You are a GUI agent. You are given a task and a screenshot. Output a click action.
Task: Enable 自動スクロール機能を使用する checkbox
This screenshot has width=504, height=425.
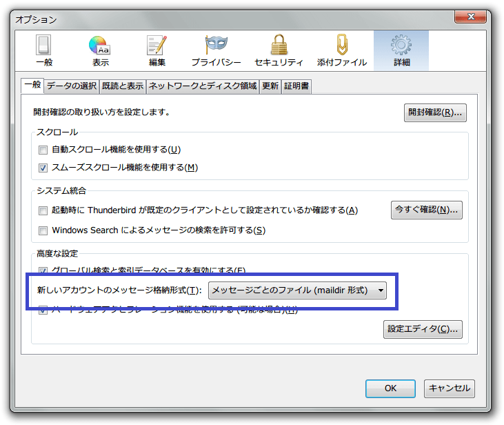[43, 150]
